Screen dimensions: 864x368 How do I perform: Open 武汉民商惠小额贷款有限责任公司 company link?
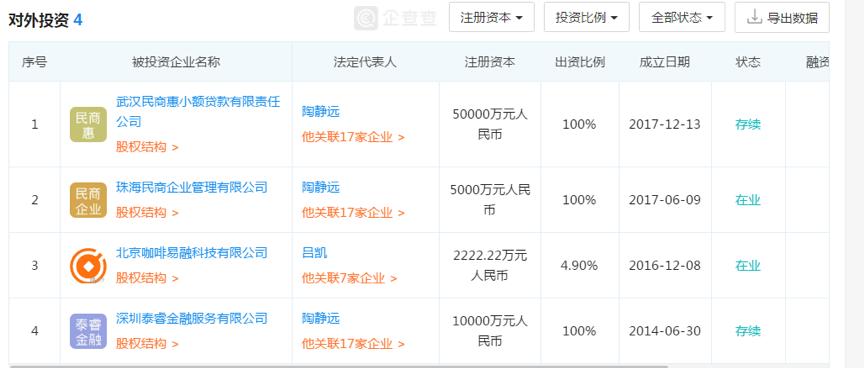[198, 112]
